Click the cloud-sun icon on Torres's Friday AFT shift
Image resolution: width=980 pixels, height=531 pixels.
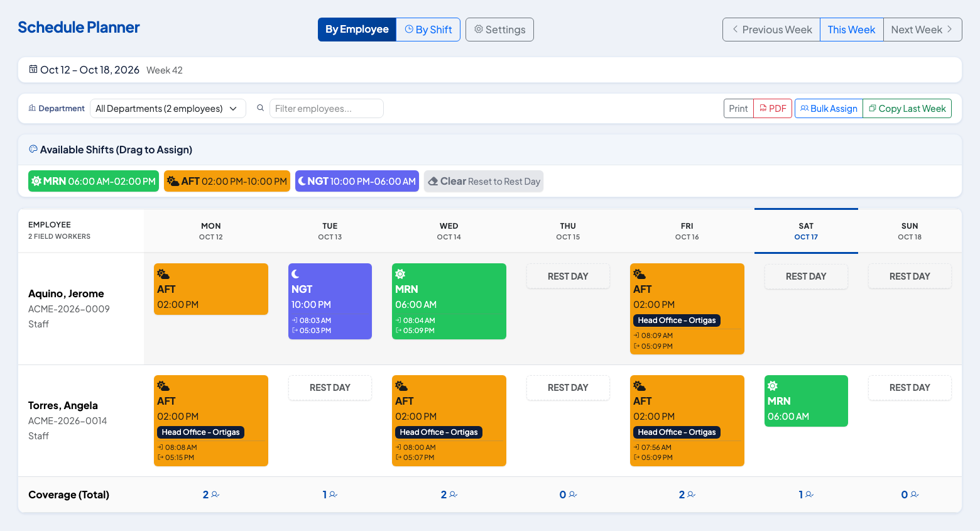point(640,386)
